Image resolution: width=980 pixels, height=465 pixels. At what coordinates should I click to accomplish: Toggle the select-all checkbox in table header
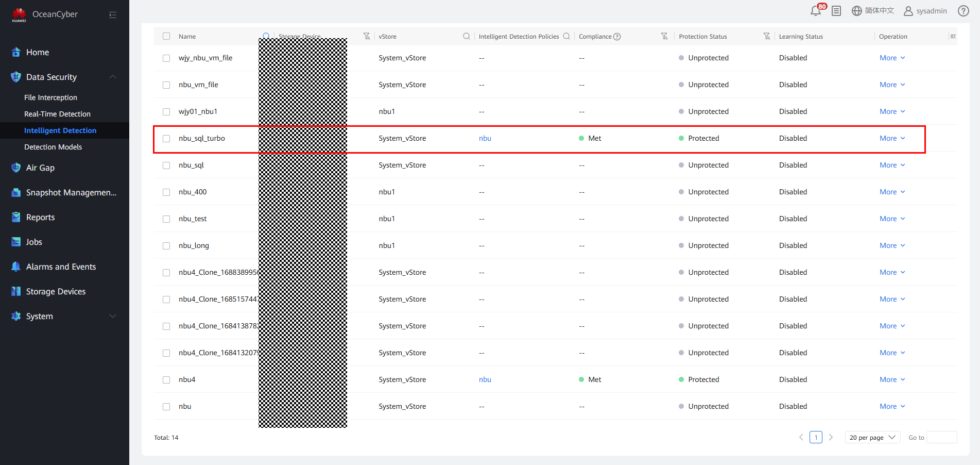tap(166, 36)
